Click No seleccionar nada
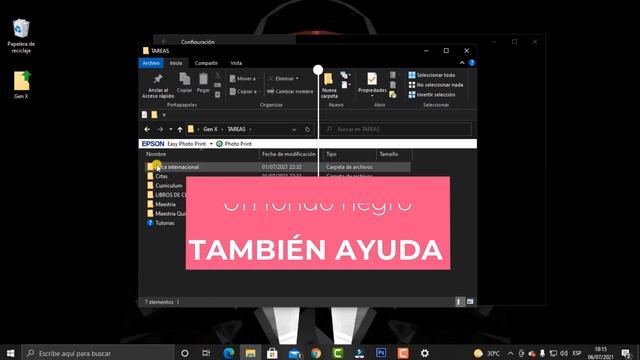640x360 pixels. (436, 85)
